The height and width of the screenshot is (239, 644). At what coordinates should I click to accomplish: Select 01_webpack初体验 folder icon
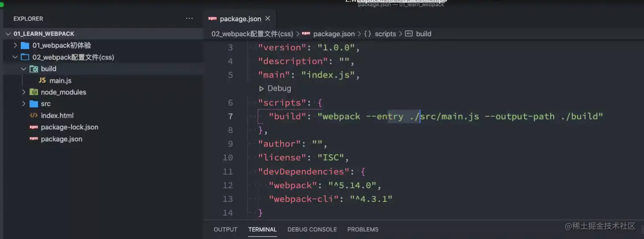click(x=25, y=45)
